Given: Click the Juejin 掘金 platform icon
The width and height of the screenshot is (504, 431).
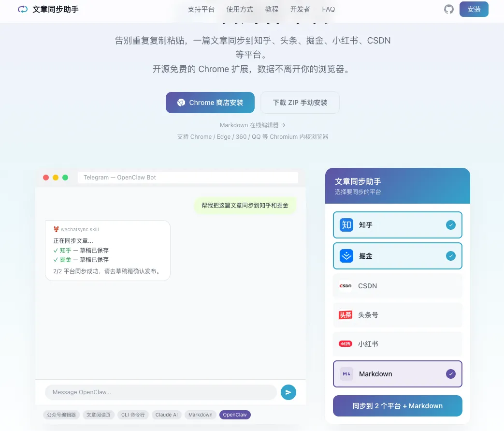Looking at the screenshot, I should 346,256.
